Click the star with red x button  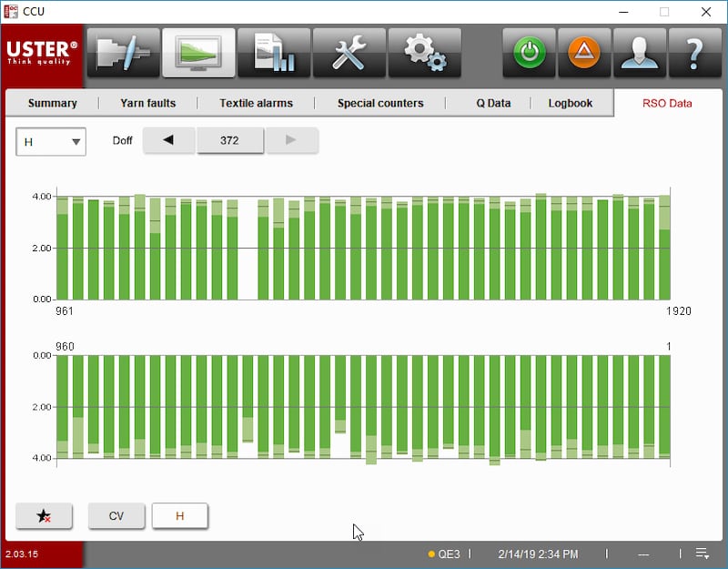[x=44, y=515]
